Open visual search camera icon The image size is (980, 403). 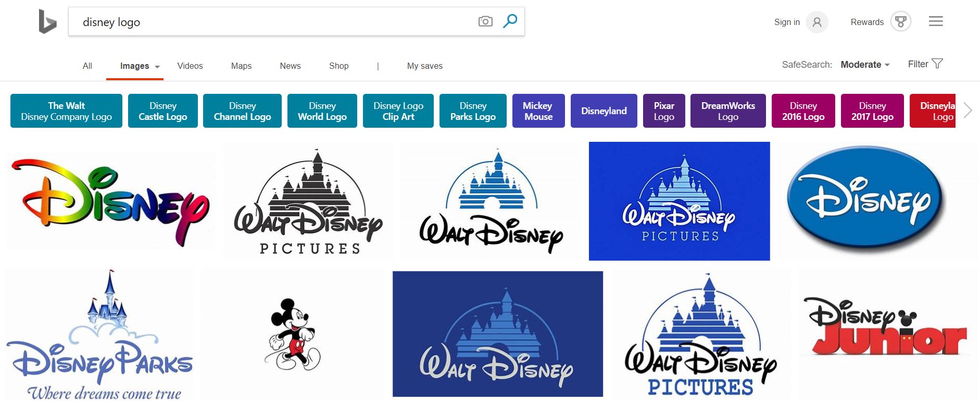point(485,21)
